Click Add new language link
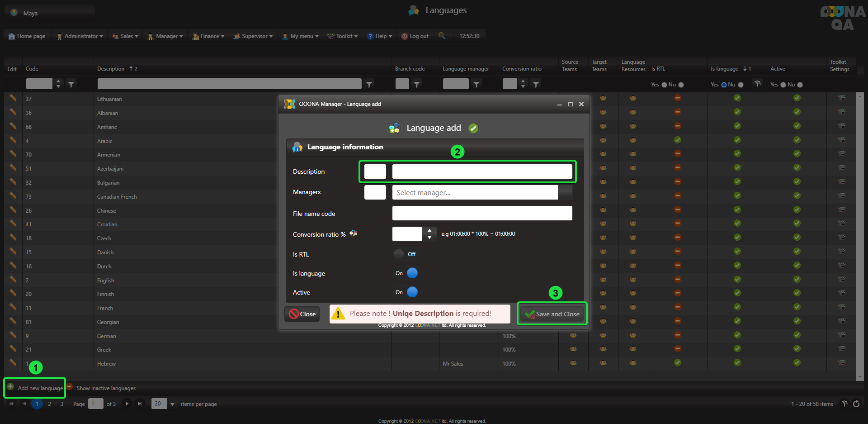 click(40, 388)
